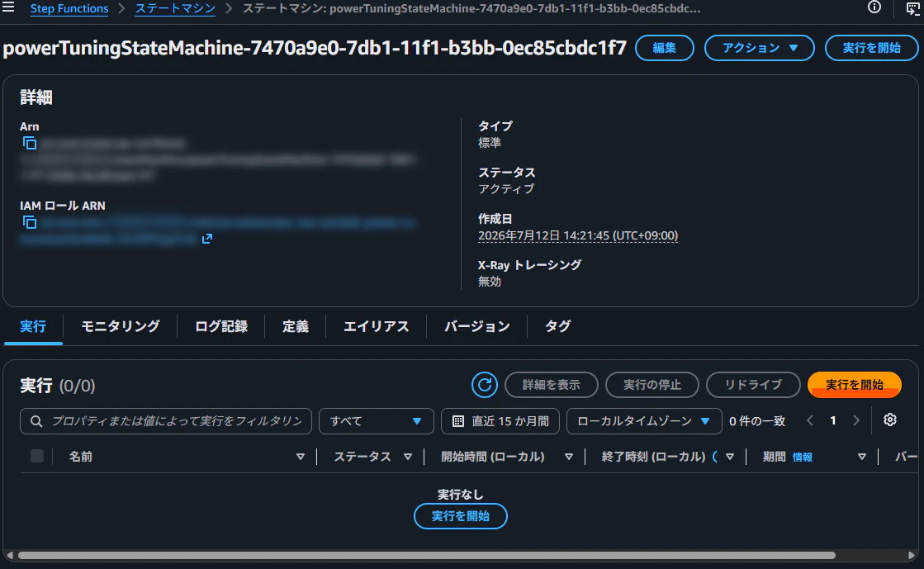Switch to the タグ tab

[x=557, y=326]
